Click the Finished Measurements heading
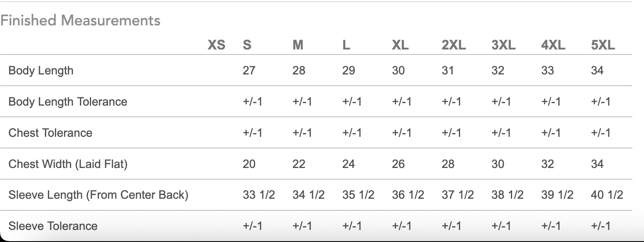This screenshot has width=644, height=242. pos(80,20)
